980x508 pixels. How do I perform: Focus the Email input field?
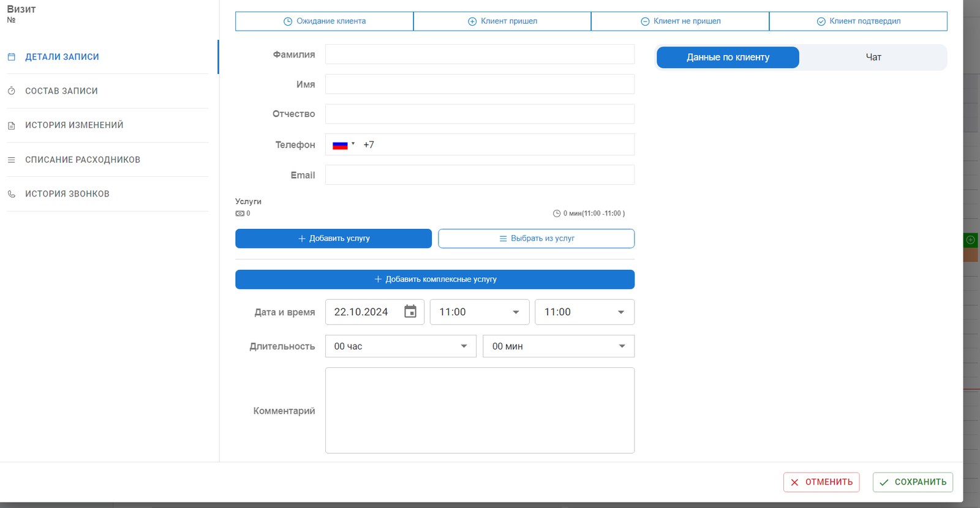tap(480, 175)
